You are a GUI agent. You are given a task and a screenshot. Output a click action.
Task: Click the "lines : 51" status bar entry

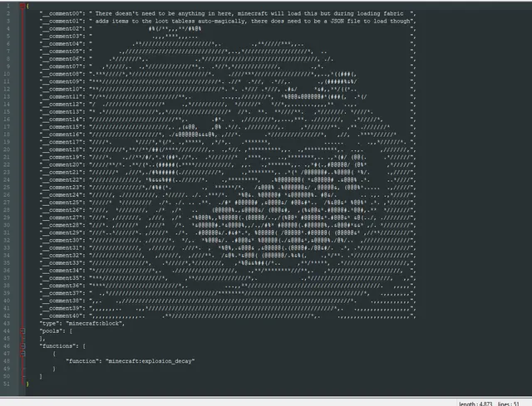508,404
